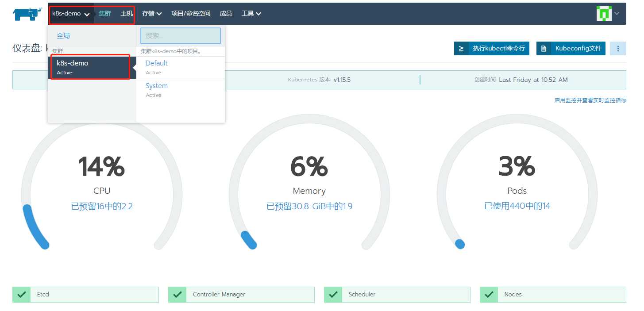Select 全局 in the cluster menu
Screen dimensions: 644x311
(x=63, y=35)
